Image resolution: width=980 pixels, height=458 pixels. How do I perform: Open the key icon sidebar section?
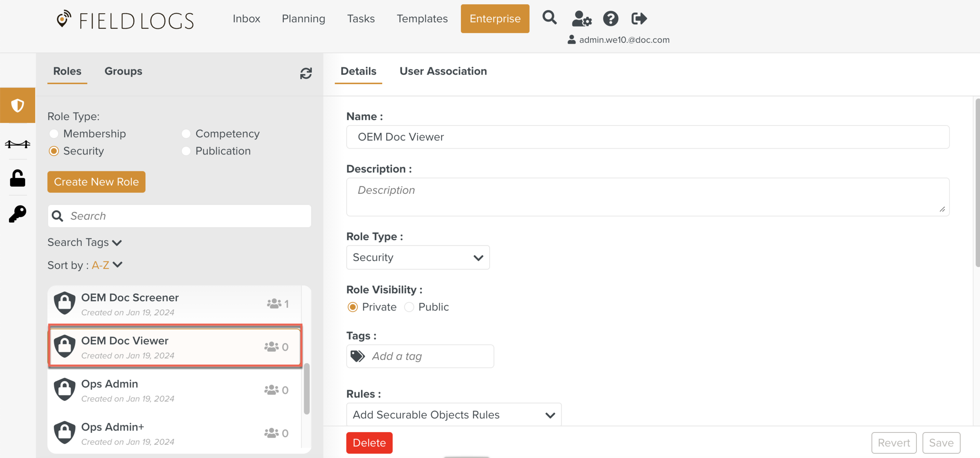[18, 214]
